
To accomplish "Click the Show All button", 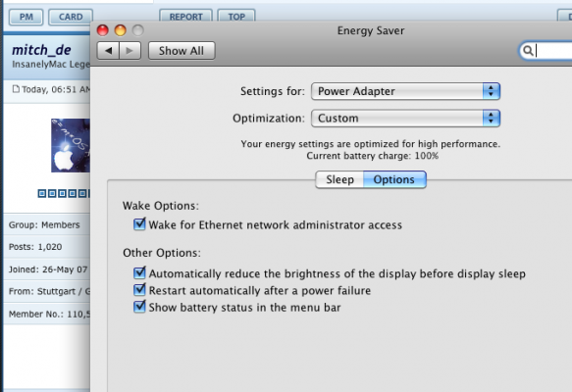I will [182, 51].
